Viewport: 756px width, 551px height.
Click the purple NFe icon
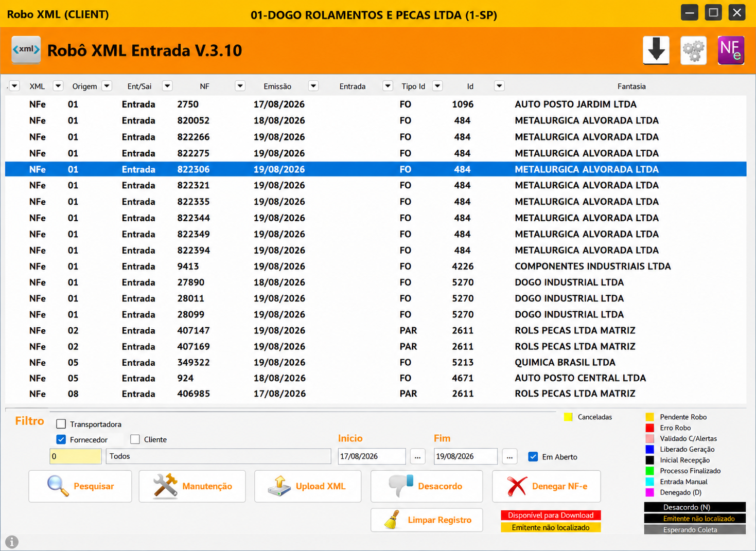coord(731,50)
